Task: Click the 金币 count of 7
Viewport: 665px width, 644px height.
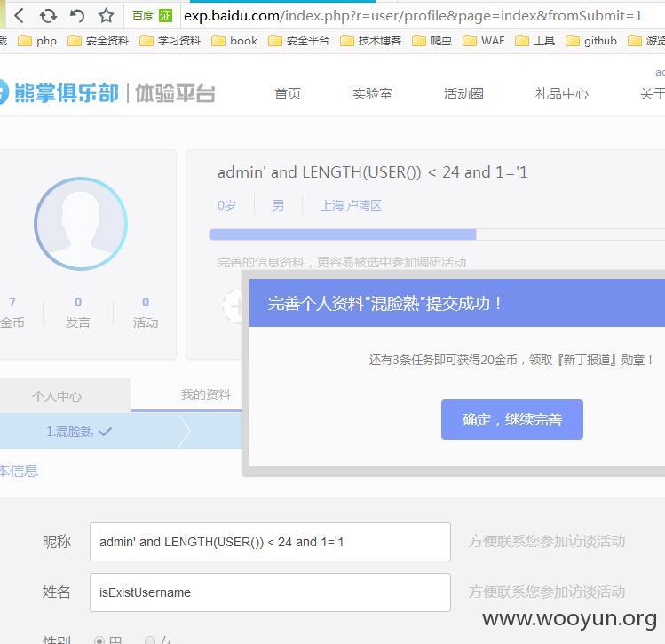Action: click(x=12, y=302)
